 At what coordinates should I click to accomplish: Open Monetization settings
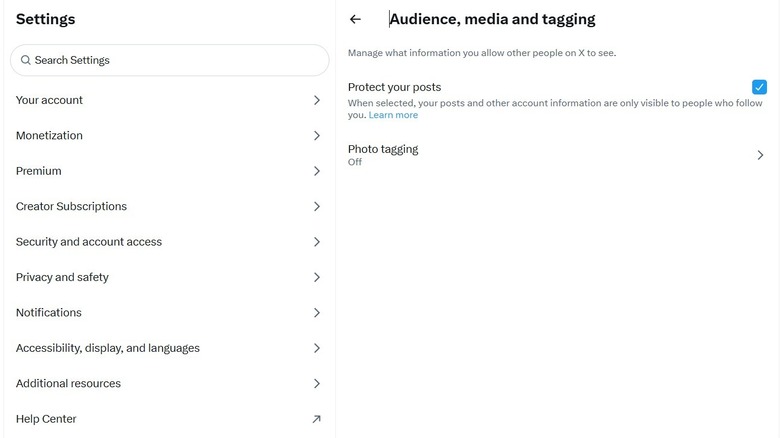(x=50, y=135)
